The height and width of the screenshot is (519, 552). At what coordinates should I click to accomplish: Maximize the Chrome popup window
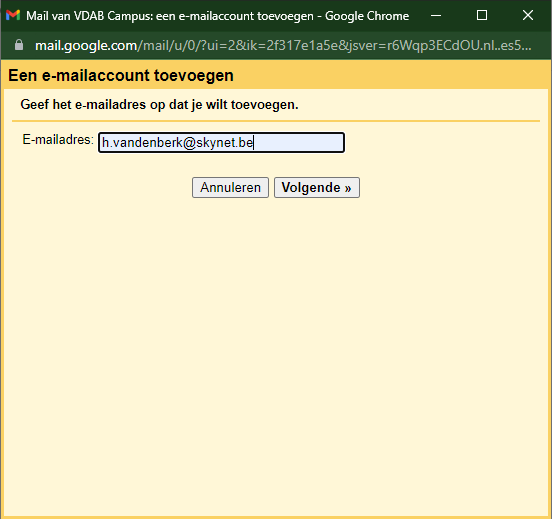tap(482, 15)
